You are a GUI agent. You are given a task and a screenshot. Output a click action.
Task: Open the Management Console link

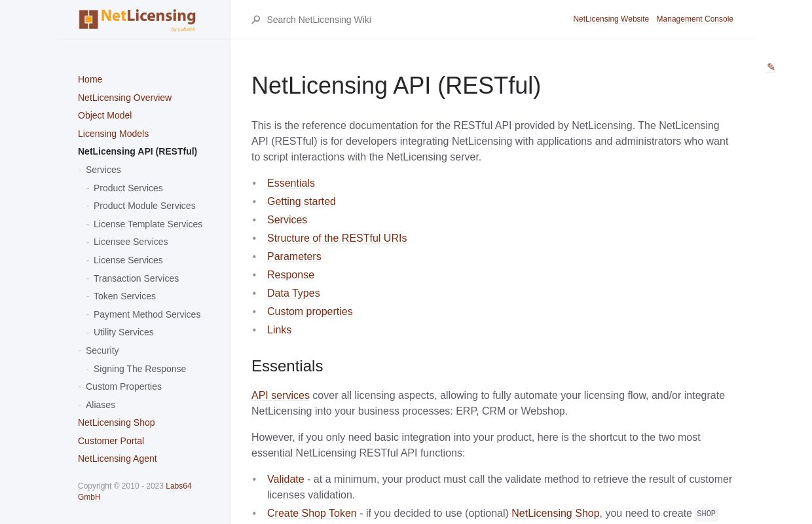pos(695,19)
